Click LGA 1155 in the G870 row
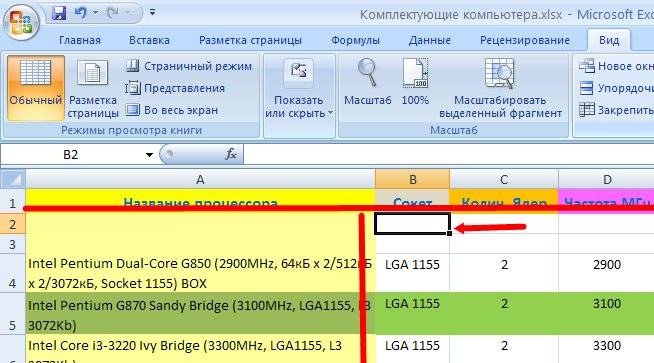Image resolution: width=654 pixels, height=363 pixels. click(x=412, y=304)
